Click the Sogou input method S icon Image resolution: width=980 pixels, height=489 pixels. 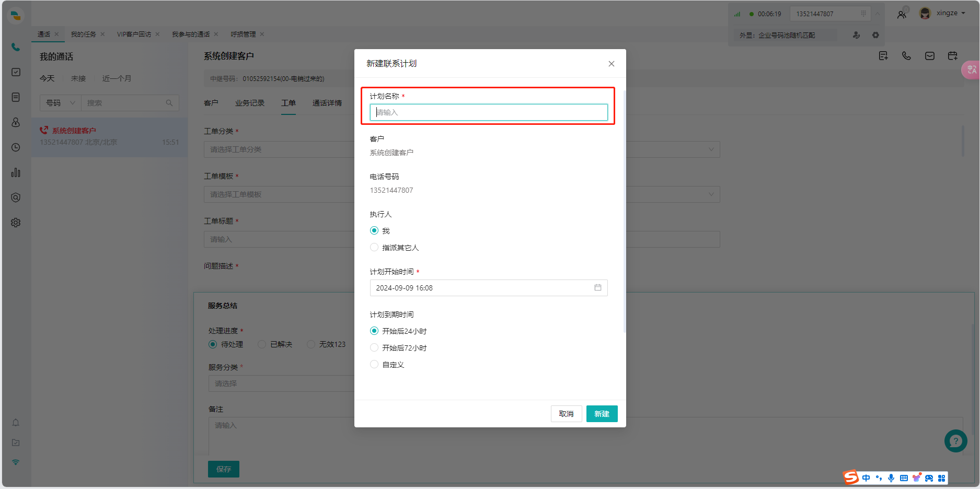click(851, 477)
